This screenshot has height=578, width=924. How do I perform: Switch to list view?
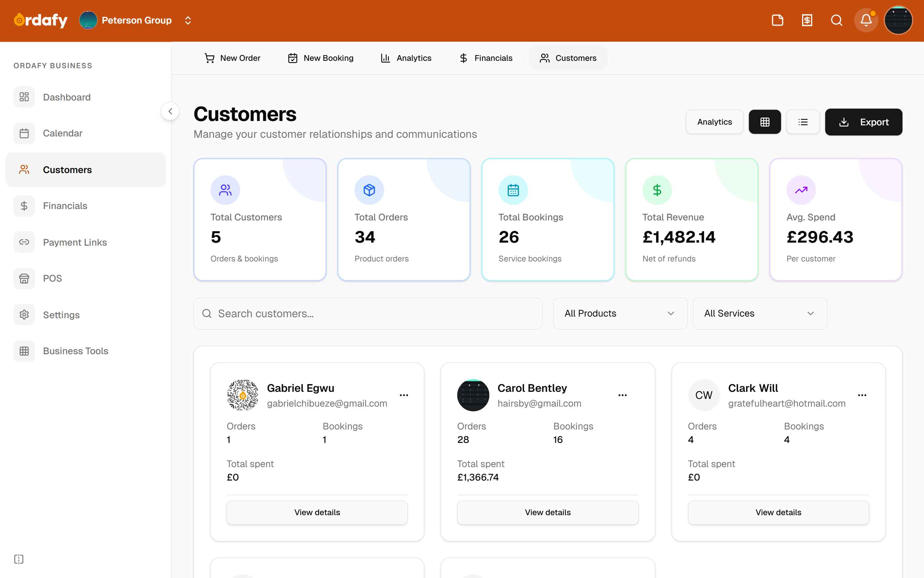pos(803,122)
